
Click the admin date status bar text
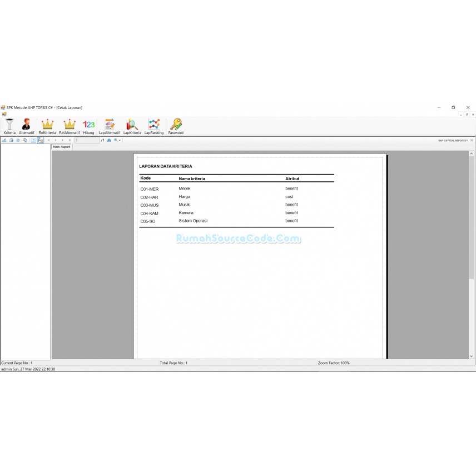click(x=28, y=369)
